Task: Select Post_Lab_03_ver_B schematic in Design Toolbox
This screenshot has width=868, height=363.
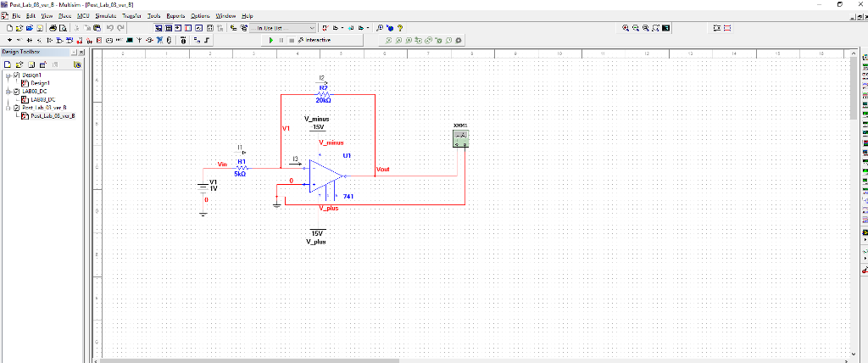Action: [x=51, y=116]
